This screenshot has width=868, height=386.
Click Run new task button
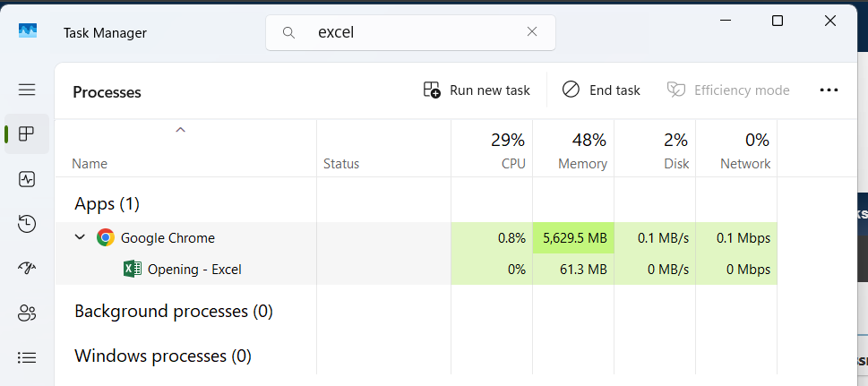coord(477,90)
